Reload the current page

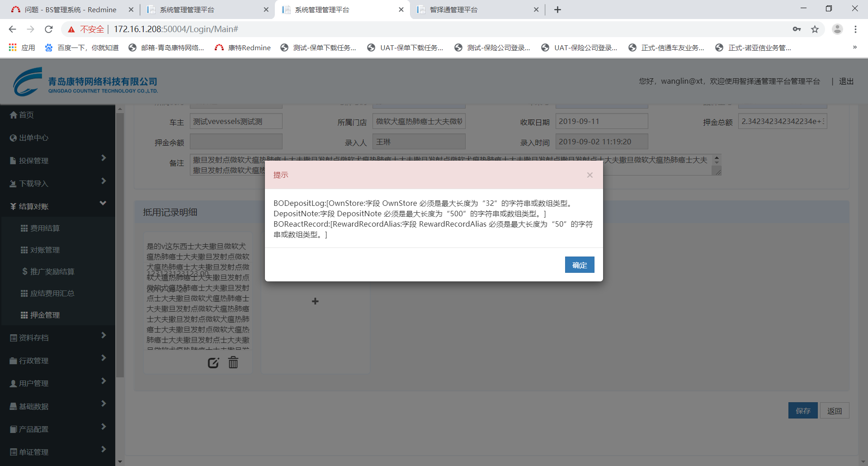coord(49,29)
